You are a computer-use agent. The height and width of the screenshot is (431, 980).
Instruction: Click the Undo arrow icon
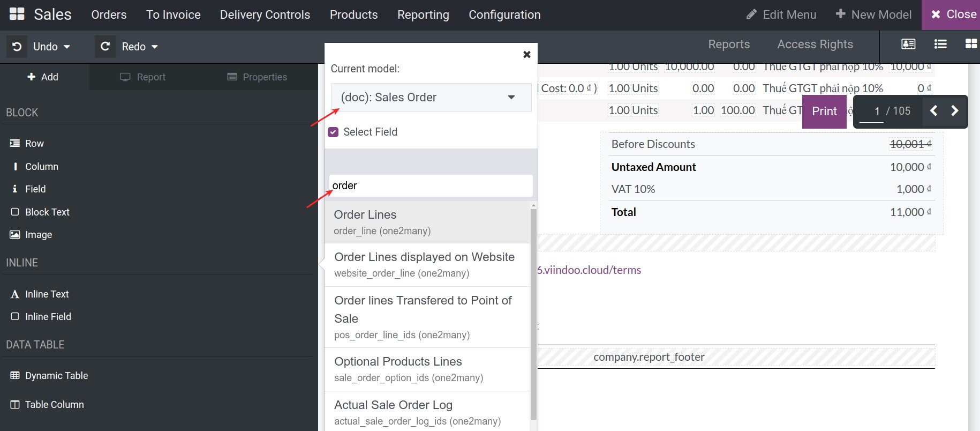tap(17, 47)
